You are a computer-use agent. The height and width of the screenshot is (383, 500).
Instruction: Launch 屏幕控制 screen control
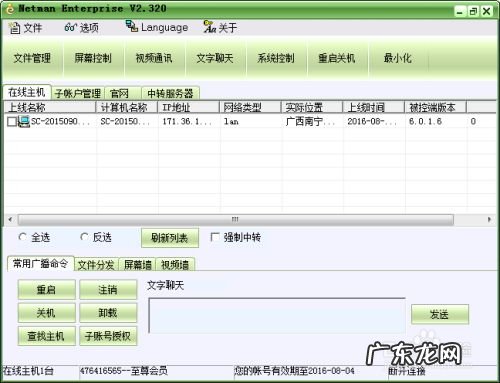[93, 58]
